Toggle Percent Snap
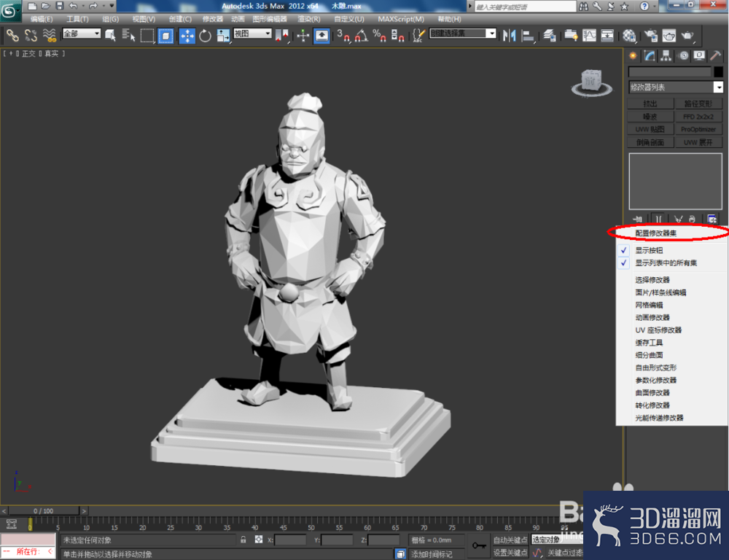The height and width of the screenshot is (560, 729). 379,35
